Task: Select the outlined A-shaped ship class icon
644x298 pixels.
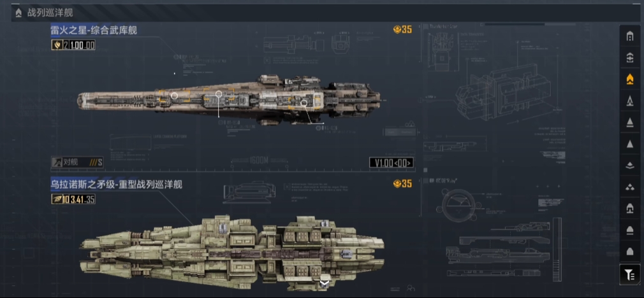Action: 629,101
